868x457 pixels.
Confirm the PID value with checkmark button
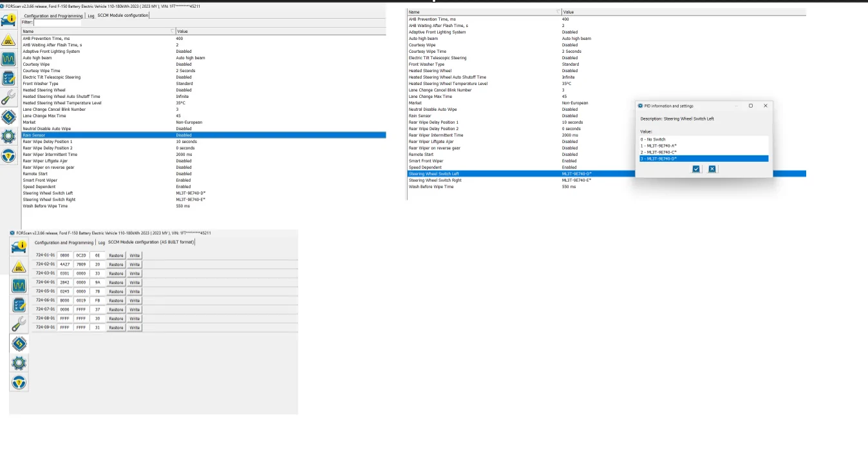click(x=696, y=169)
